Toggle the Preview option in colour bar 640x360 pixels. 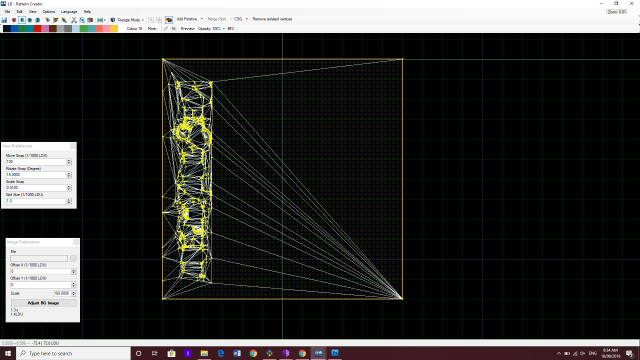[x=187, y=29]
